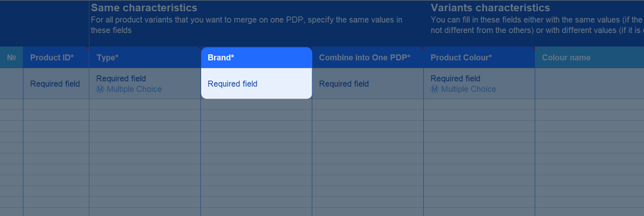Click the Required field cell under Brand
Screen dimensions: 644x216
[256, 83]
